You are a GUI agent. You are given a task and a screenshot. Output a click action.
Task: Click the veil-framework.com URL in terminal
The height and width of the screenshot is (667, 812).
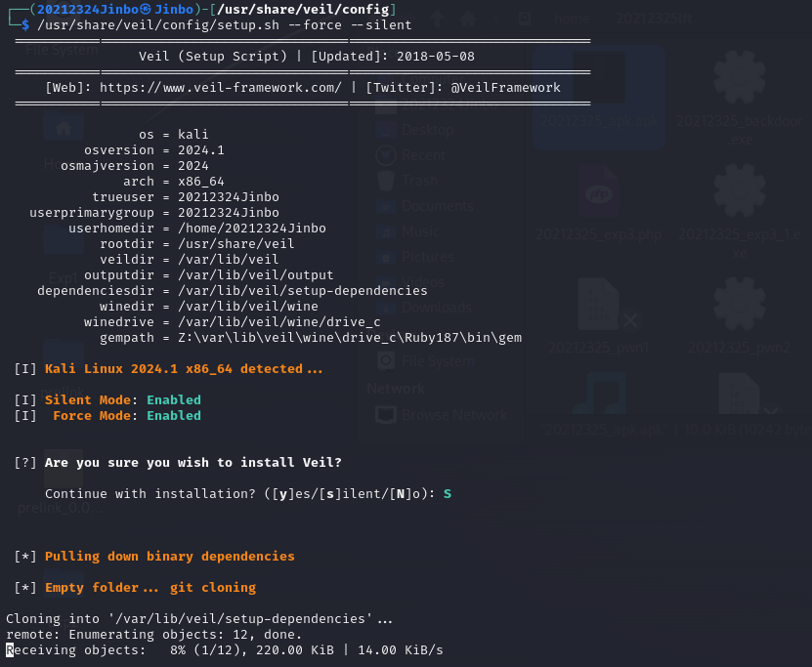click(220, 88)
